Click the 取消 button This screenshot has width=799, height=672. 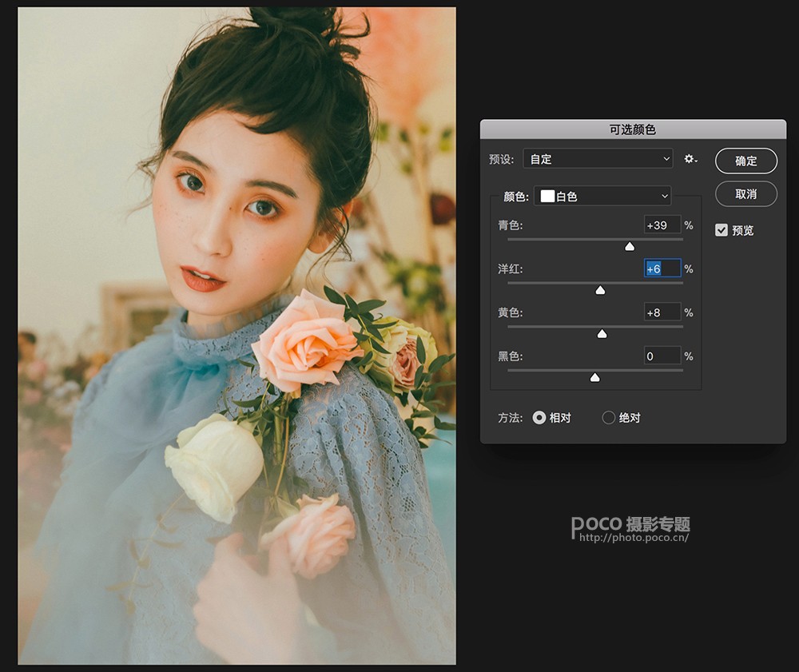point(746,194)
